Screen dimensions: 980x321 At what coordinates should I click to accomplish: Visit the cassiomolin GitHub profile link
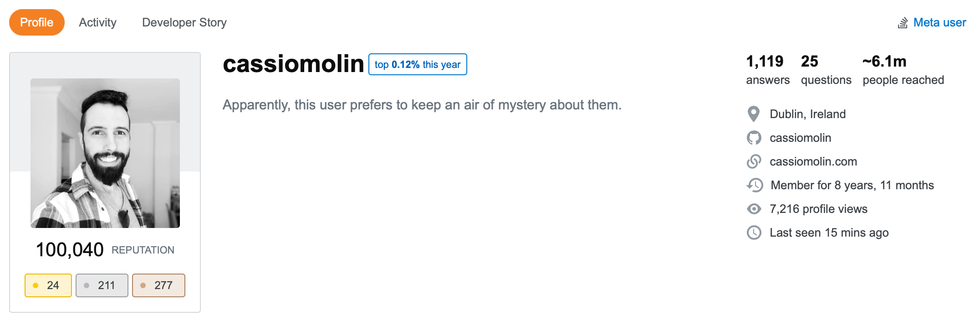pyautogui.click(x=800, y=138)
